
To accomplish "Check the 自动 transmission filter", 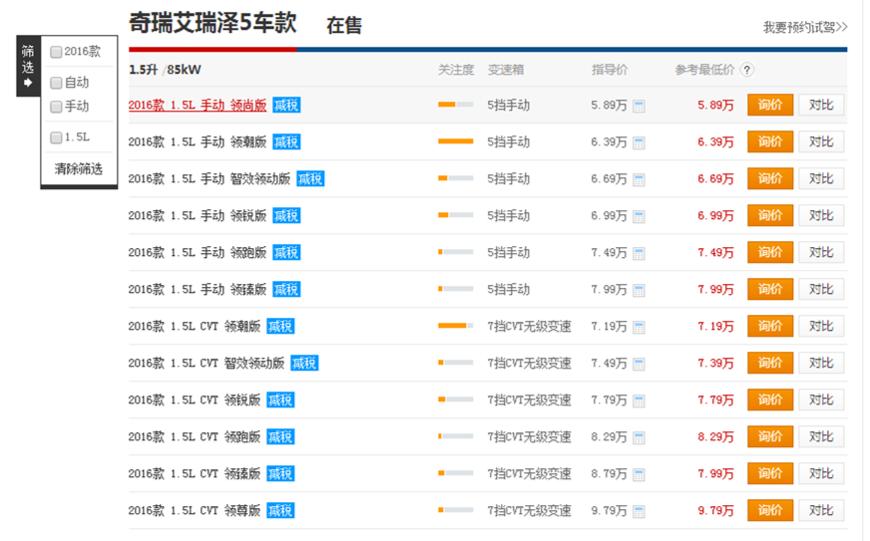I will 56,83.
